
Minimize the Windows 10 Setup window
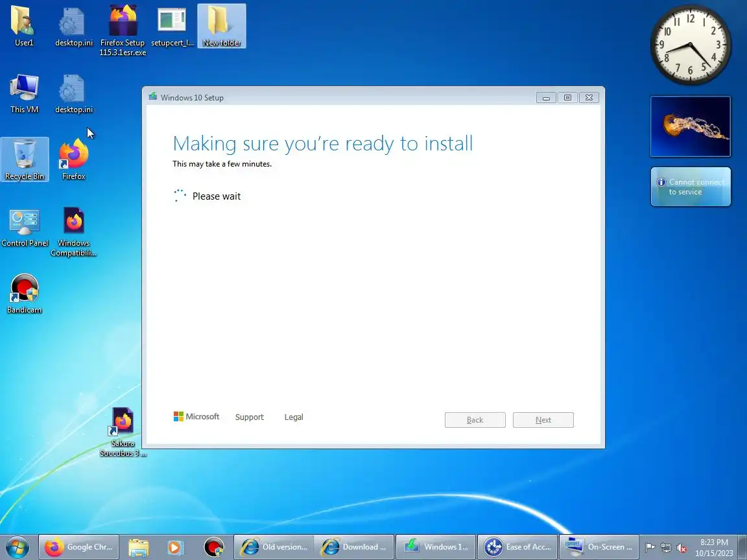click(547, 98)
